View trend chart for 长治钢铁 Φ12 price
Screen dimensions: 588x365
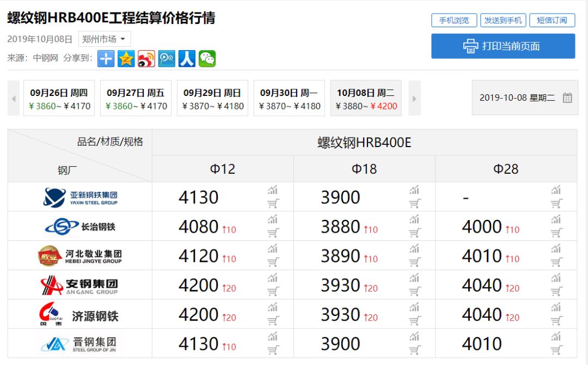273,219
